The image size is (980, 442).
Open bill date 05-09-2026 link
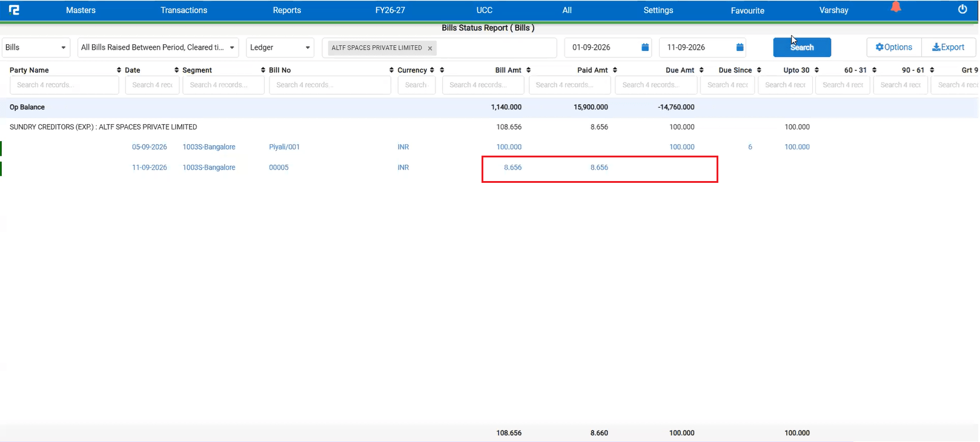click(x=150, y=147)
